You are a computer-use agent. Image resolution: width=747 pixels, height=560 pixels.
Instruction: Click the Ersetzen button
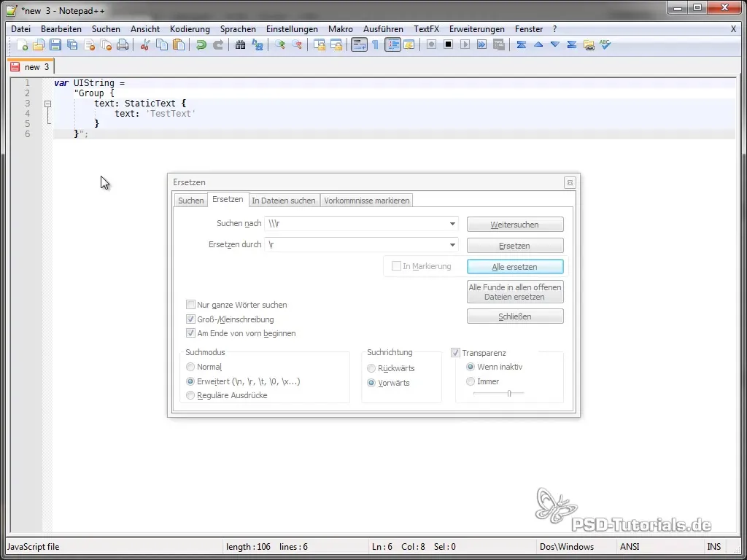tap(515, 246)
